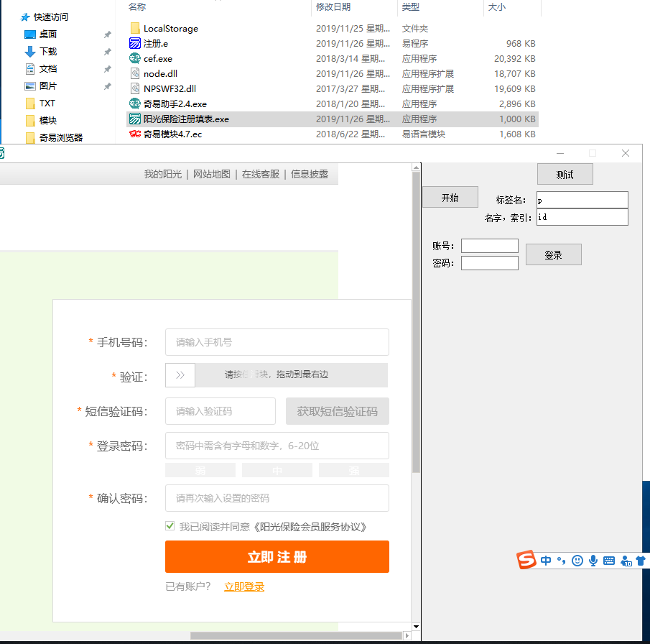Focus the 密码 input box in right panel

click(x=490, y=262)
